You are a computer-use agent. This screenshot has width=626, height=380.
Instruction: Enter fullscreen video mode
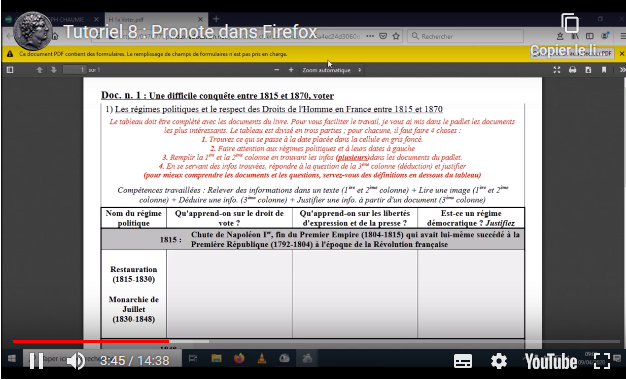(x=602, y=361)
